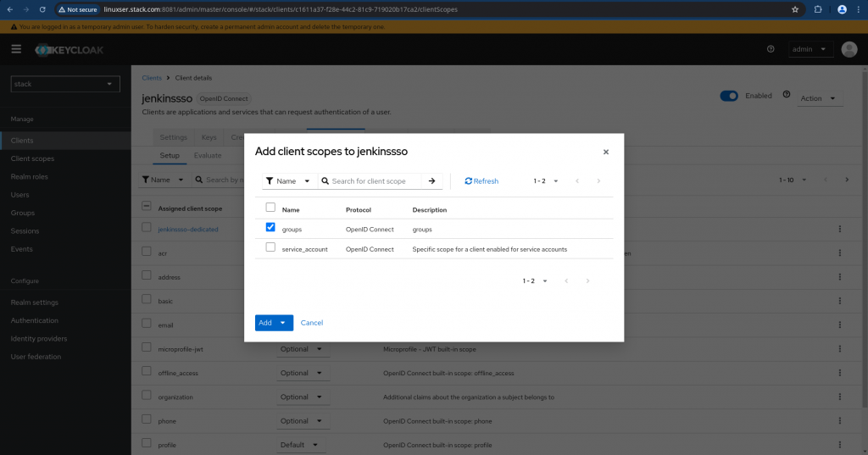Click the user avatar icon

[849, 49]
